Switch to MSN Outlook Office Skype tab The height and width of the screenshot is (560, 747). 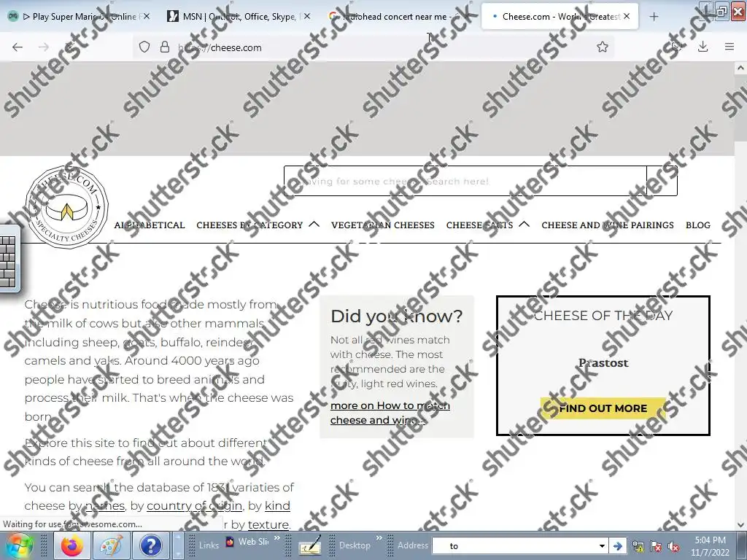coord(239,16)
